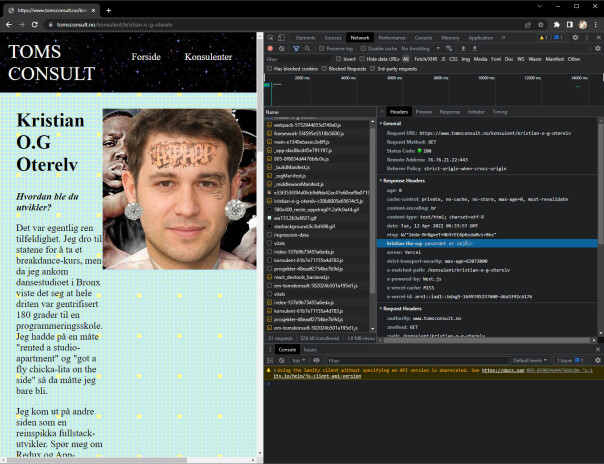The height and width of the screenshot is (464, 604).
Task: Go back in browser history
Action: [x=9, y=25]
